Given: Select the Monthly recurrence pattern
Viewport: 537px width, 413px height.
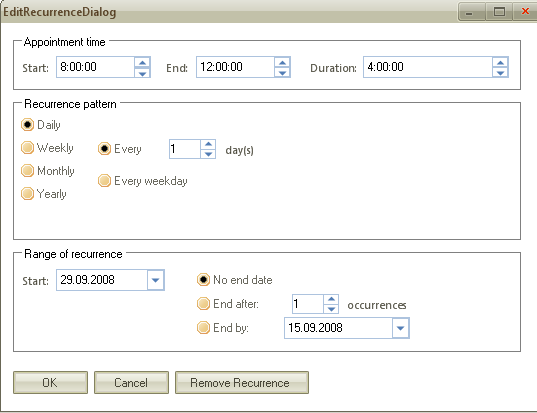Looking at the screenshot, I should pos(48,171).
